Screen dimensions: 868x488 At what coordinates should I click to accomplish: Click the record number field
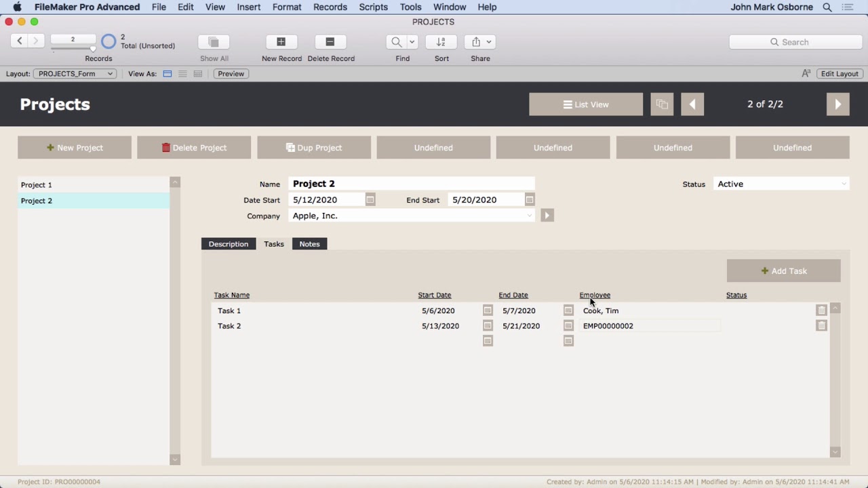(x=73, y=39)
